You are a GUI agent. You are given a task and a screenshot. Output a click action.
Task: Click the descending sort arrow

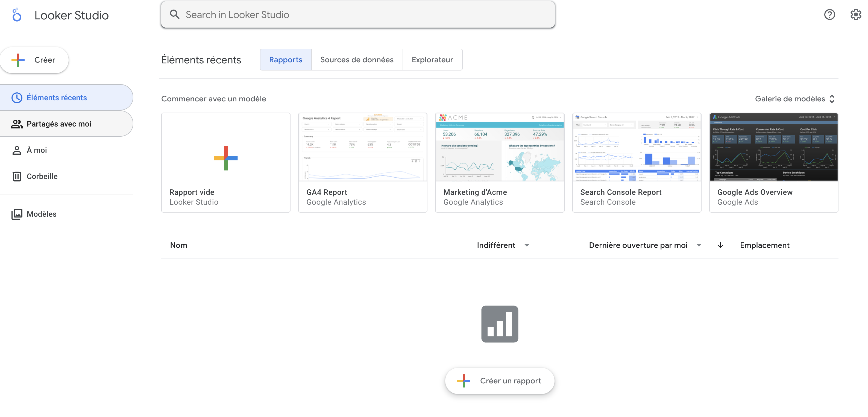[x=720, y=245]
